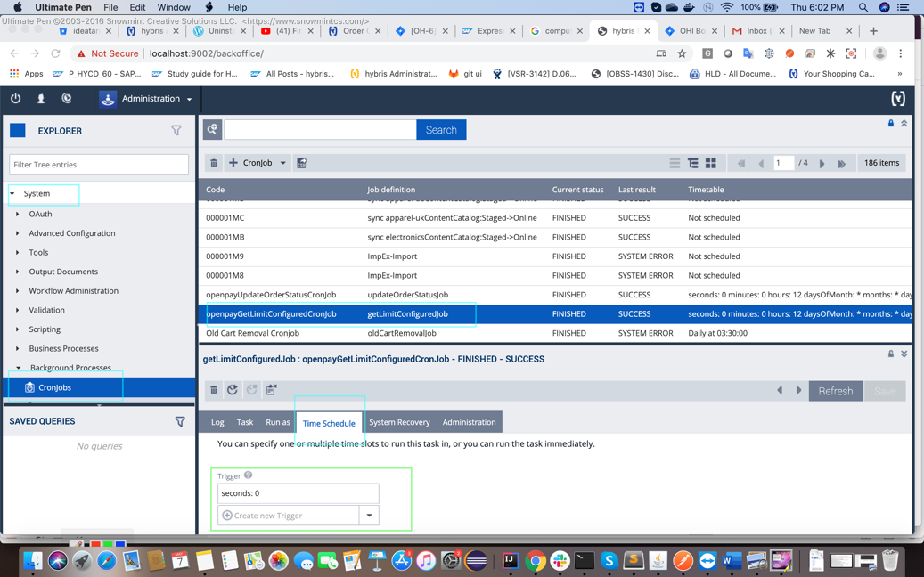Go to next page of cronjob results
This screenshot has height=577, width=924.
pyautogui.click(x=822, y=164)
